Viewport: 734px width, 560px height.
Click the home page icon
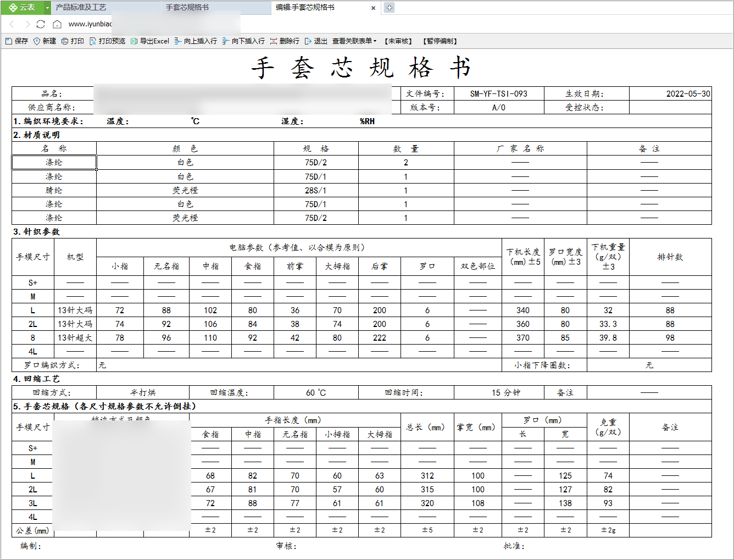[x=57, y=24]
